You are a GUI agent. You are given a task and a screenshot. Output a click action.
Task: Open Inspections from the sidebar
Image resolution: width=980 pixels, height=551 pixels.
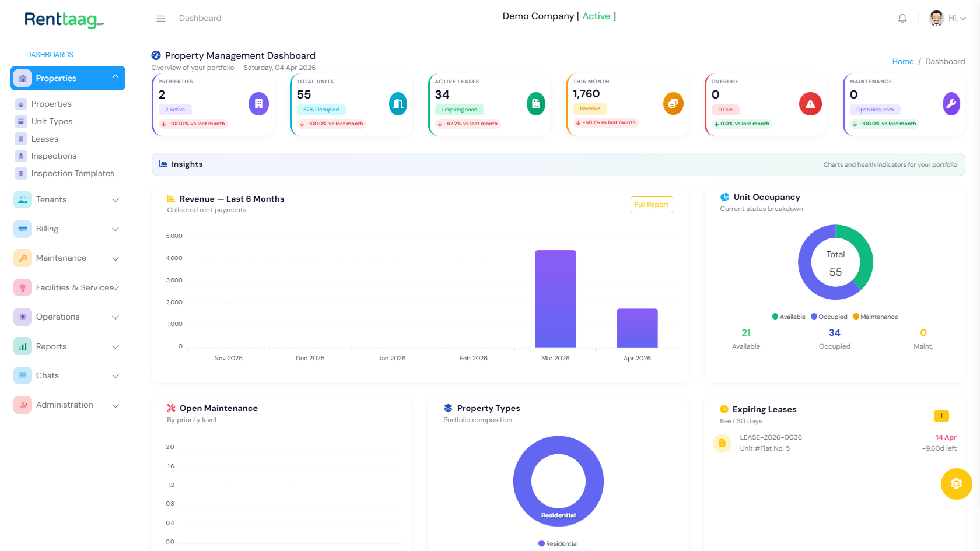coord(52,156)
